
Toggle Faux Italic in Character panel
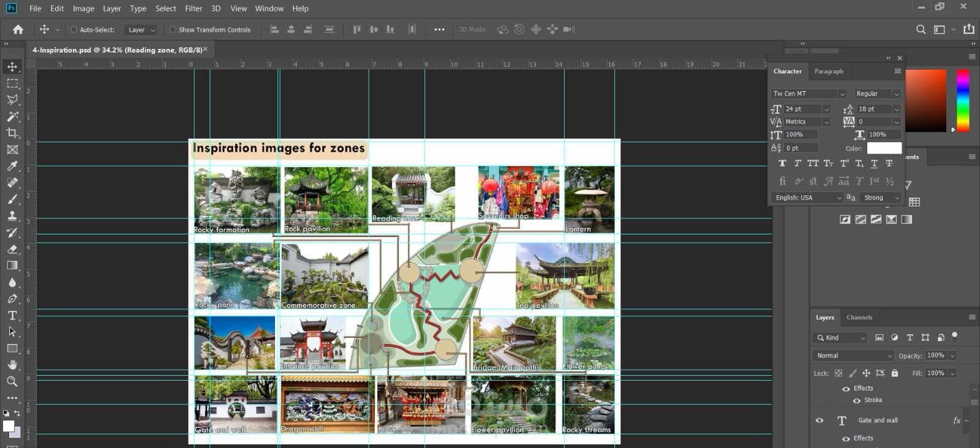[x=797, y=163]
